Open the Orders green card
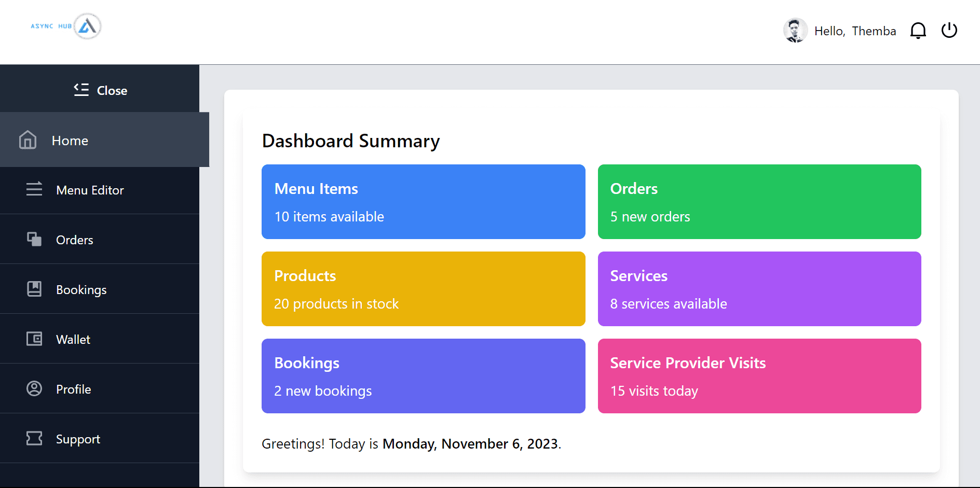Image resolution: width=980 pixels, height=488 pixels. click(759, 202)
